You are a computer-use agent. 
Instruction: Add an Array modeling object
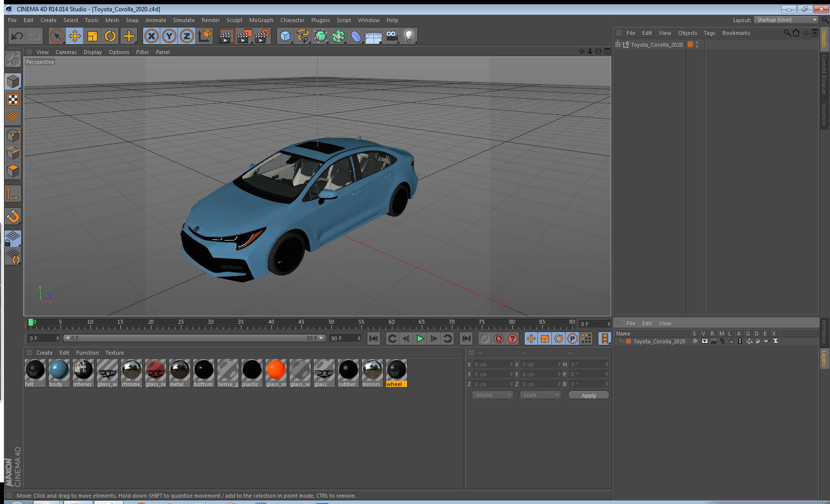(x=338, y=36)
